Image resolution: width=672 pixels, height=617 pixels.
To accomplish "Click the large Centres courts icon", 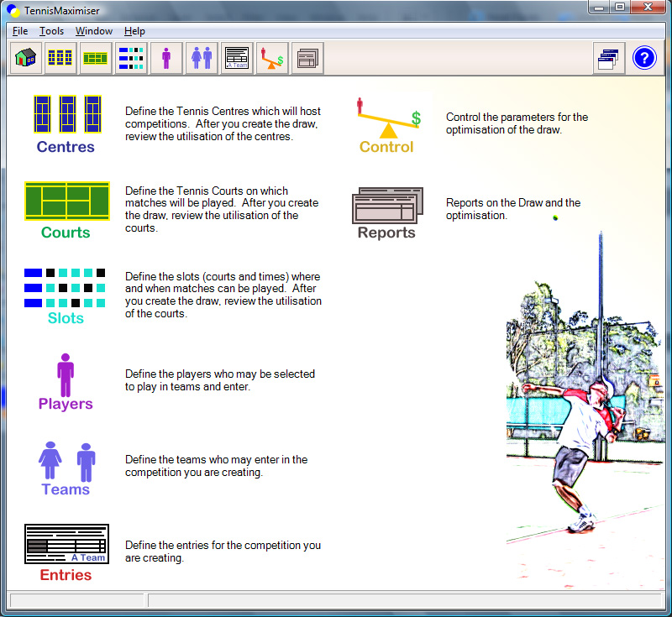I will click(67, 114).
